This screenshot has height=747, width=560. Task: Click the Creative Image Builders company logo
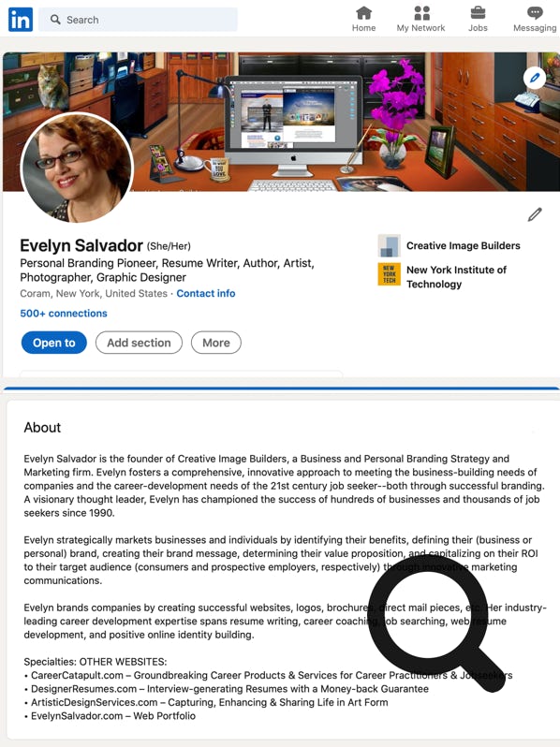click(x=389, y=246)
